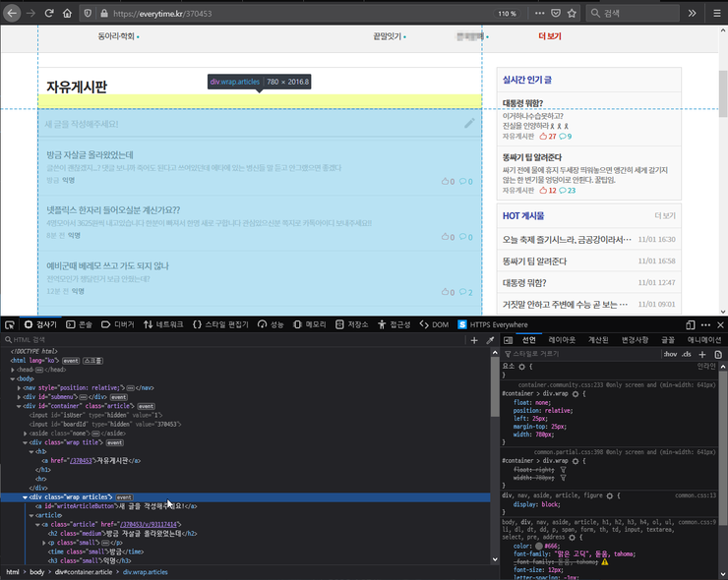Collapse the div class="wrap title" node
728x580 pixels.
click(25, 442)
